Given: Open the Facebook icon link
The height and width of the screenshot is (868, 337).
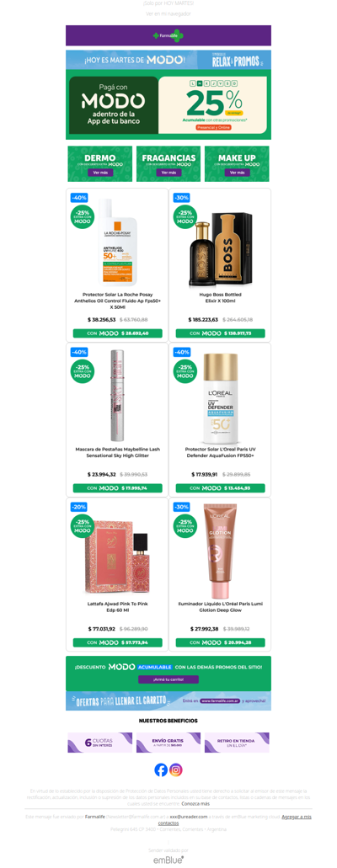Looking at the screenshot, I should (x=161, y=769).
